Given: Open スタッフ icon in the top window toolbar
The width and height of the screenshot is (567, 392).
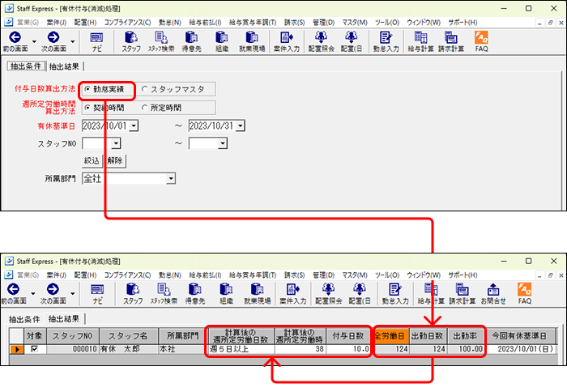Looking at the screenshot, I should (x=131, y=41).
